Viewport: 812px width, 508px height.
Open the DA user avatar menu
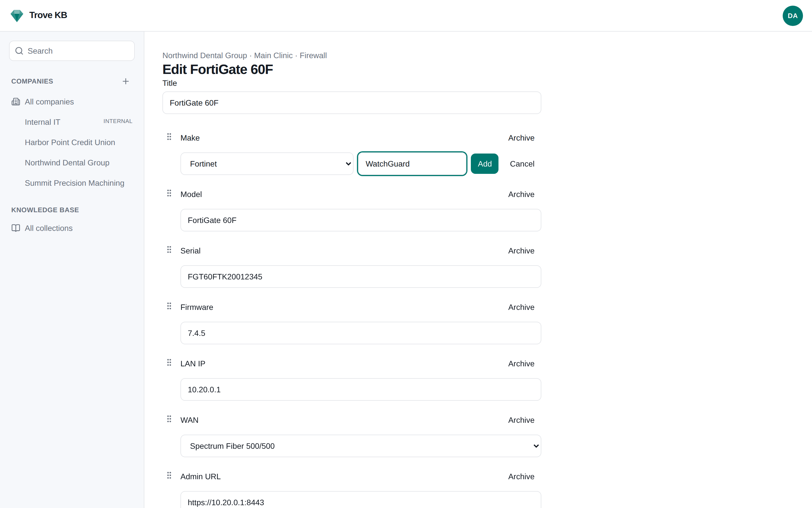(x=792, y=16)
